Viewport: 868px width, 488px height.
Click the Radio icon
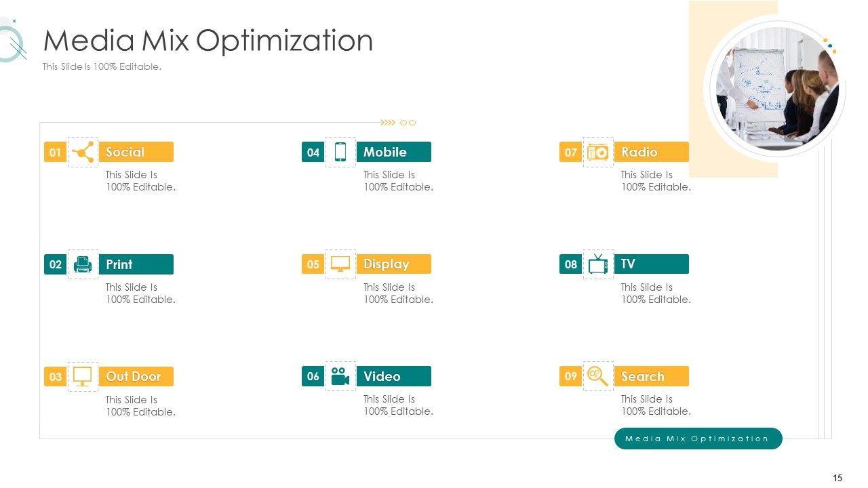point(598,152)
